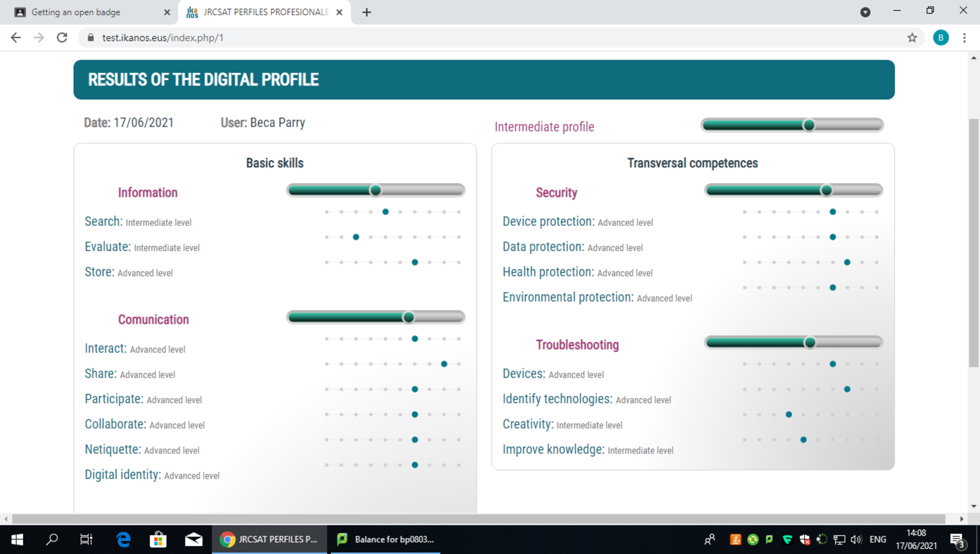Open the tab search dropdown arrow

(x=865, y=12)
